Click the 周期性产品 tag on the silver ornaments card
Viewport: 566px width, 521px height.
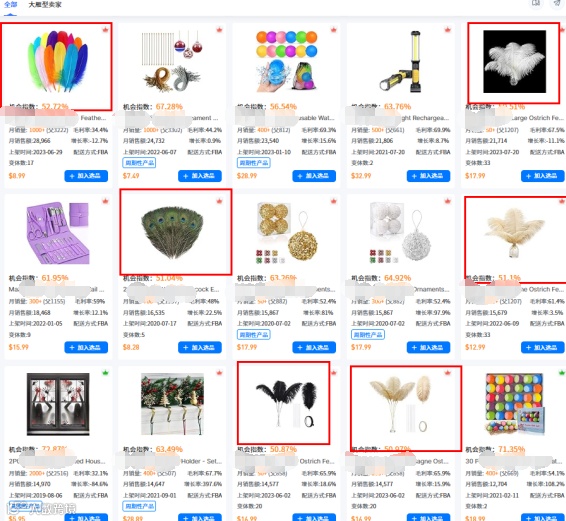368,335
